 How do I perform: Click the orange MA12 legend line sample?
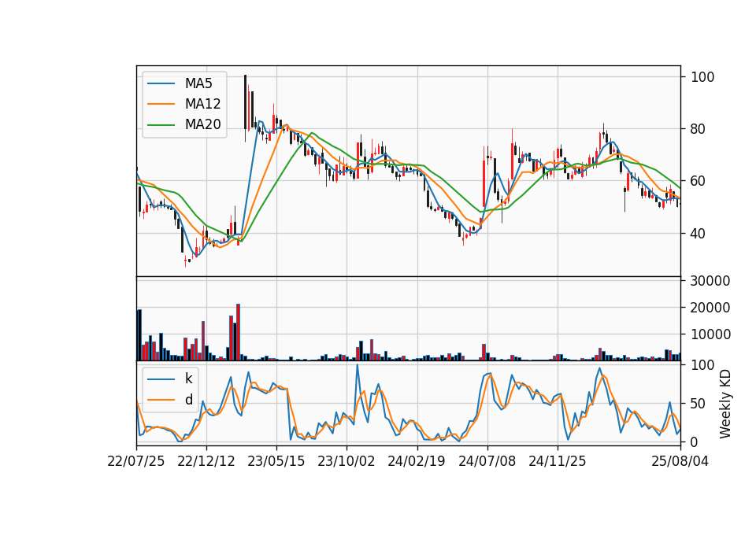point(161,104)
